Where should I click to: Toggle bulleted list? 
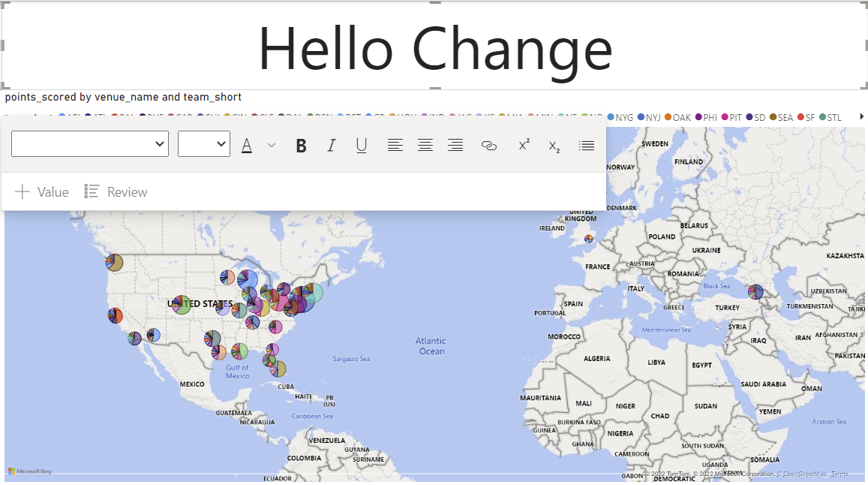coord(586,145)
